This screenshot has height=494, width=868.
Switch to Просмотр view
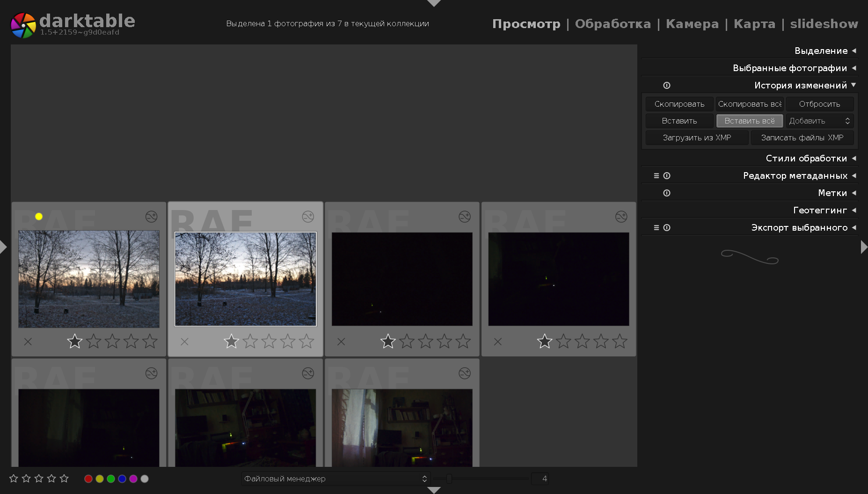(x=526, y=24)
